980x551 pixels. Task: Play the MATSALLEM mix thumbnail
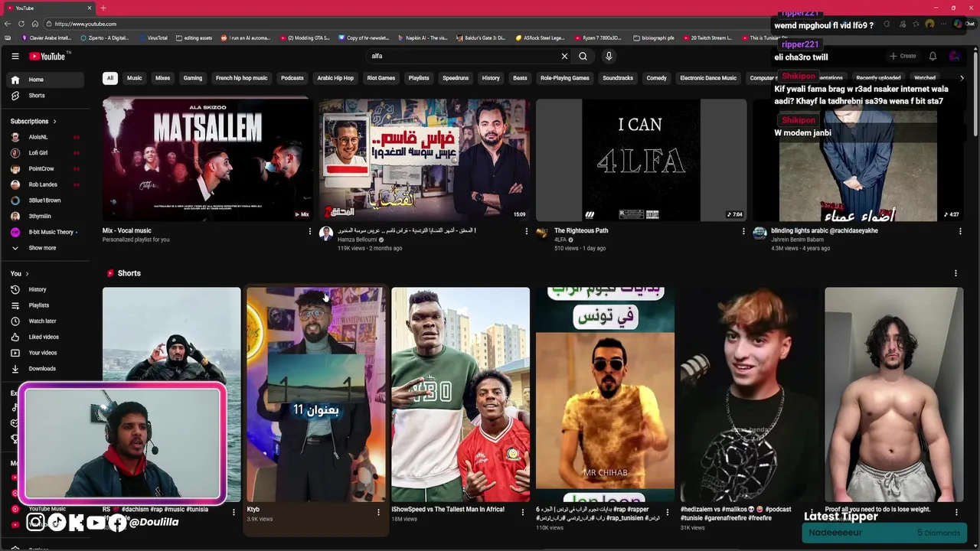207,159
